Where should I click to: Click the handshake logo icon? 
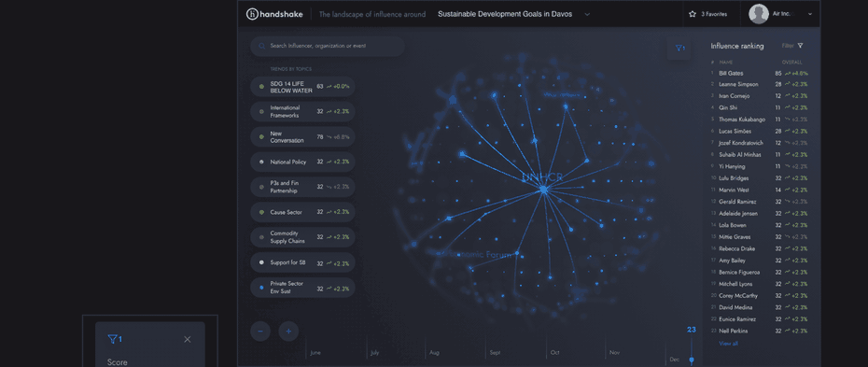click(252, 14)
